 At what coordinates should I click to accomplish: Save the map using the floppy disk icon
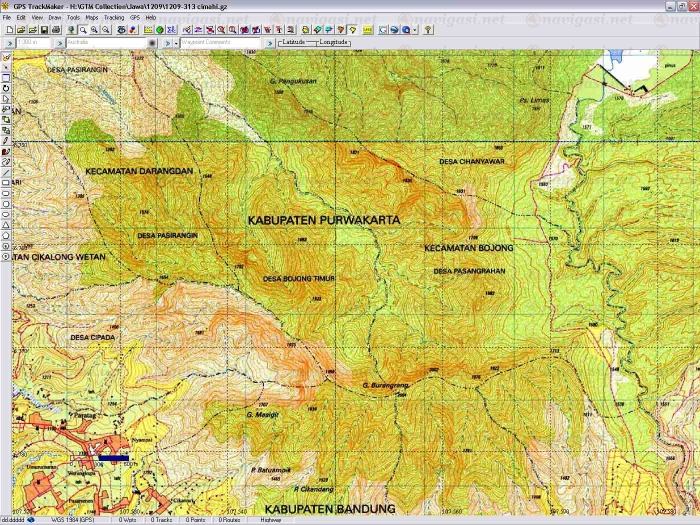(x=44, y=30)
